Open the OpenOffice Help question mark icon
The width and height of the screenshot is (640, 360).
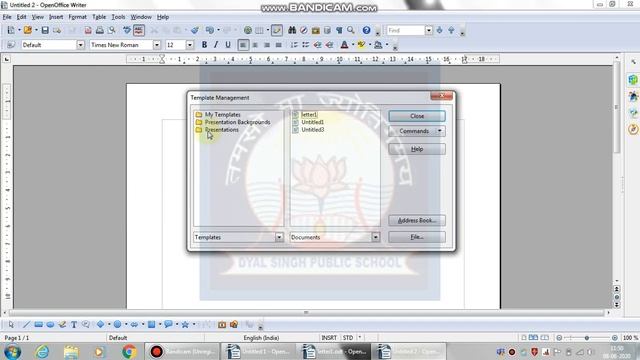pyautogui.click(x=367, y=30)
